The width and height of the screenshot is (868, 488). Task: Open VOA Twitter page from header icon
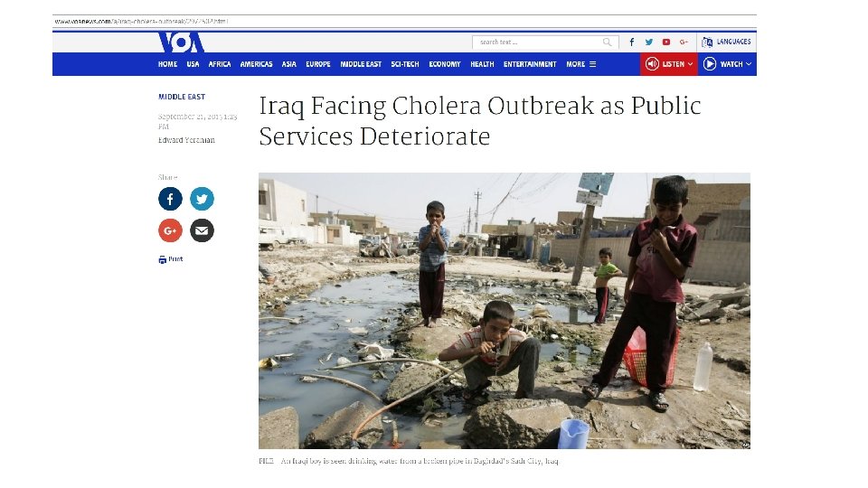point(649,42)
